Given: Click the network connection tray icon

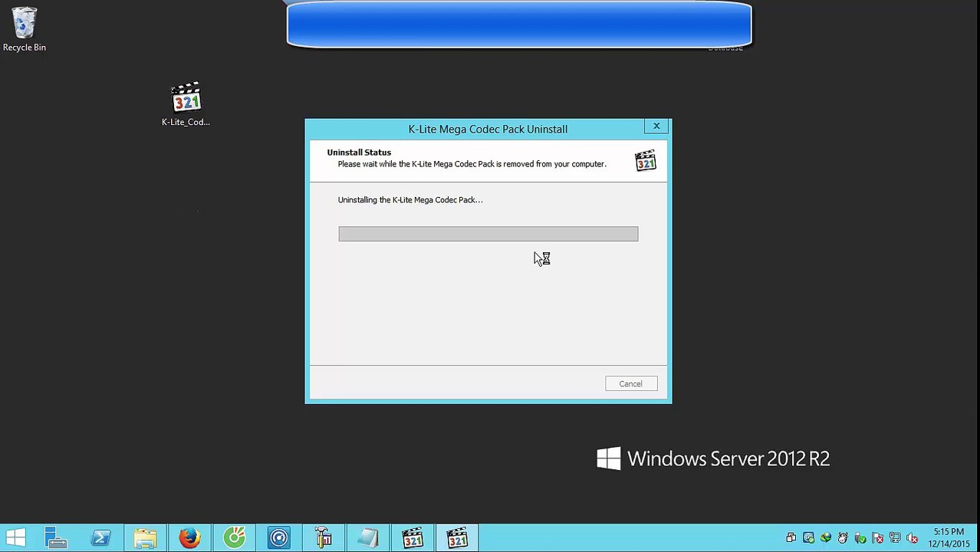Looking at the screenshot, I should tap(895, 538).
